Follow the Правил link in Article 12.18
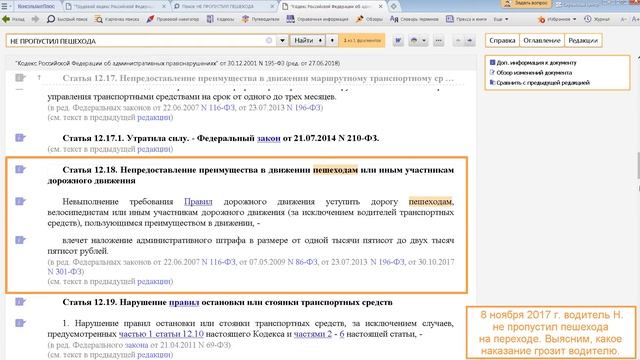This screenshot has width=640, height=360. click(x=198, y=202)
